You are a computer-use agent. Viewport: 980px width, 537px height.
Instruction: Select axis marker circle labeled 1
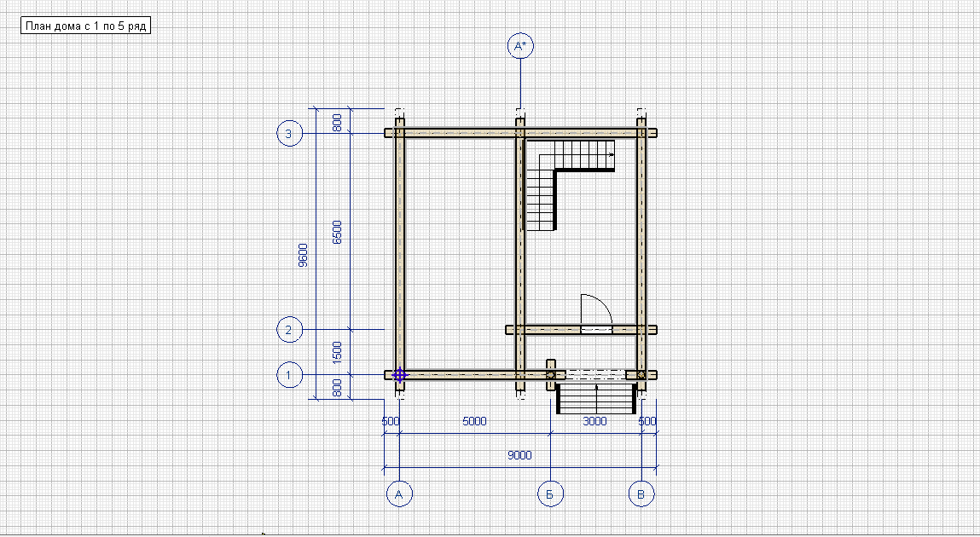tap(290, 374)
